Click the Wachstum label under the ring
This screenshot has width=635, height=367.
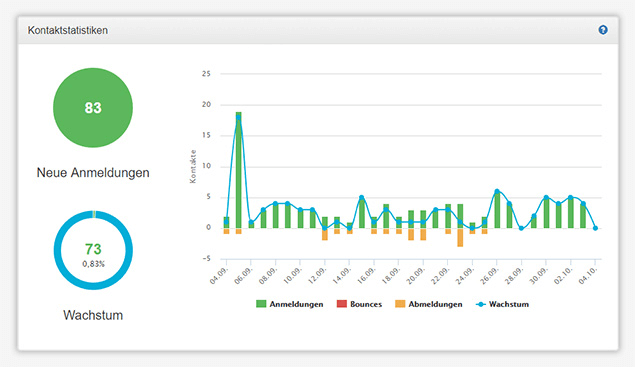93,315
